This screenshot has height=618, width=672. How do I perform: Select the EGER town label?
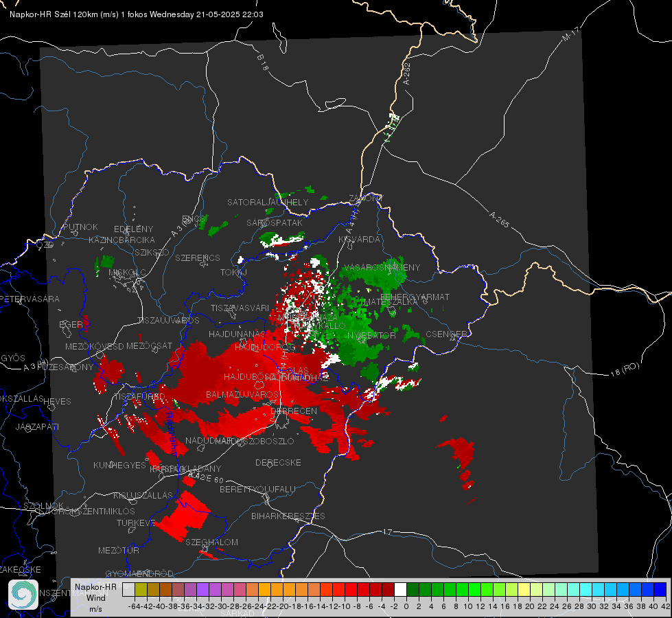[71, 324]
